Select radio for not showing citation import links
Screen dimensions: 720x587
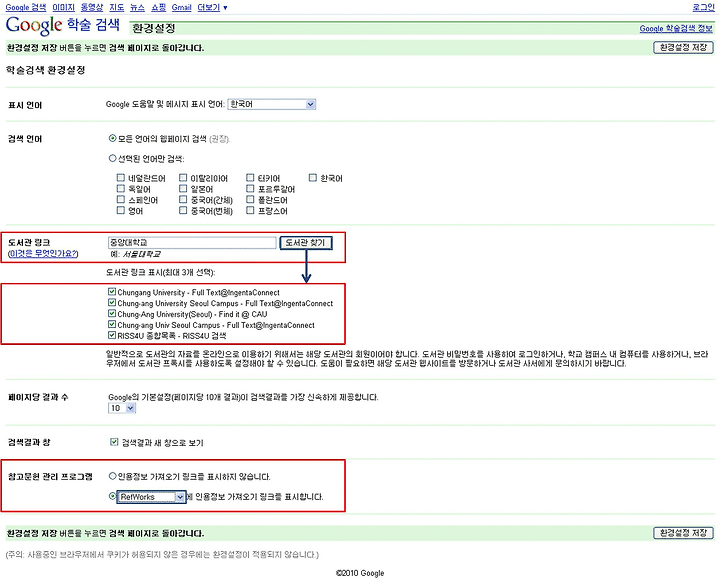[x=112, y=476]
